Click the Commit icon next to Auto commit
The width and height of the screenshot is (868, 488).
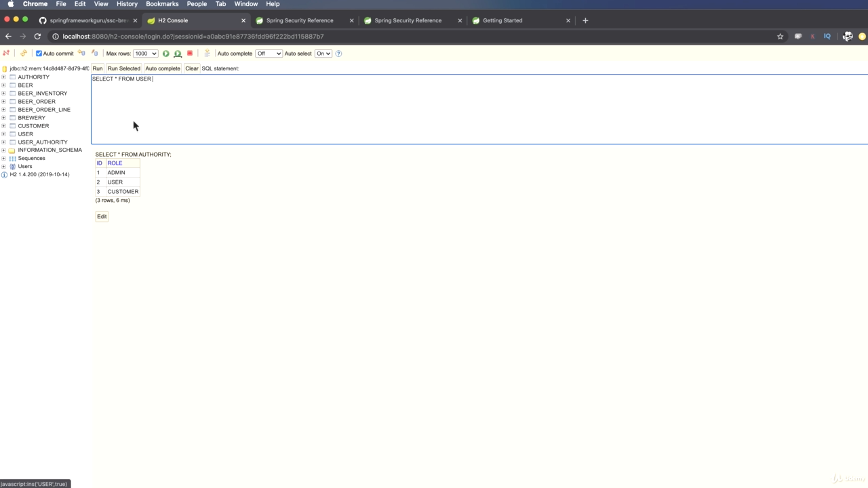81,53
